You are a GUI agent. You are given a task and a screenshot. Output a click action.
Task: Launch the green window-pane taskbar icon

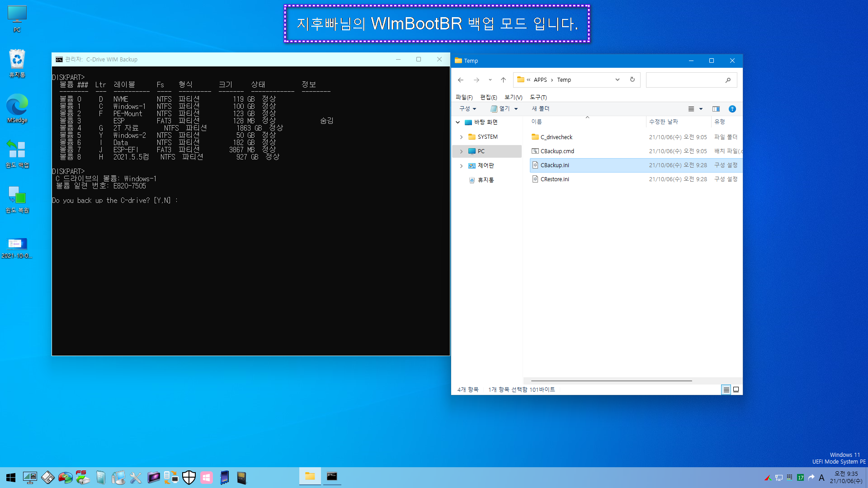click(x=100, y=478)
